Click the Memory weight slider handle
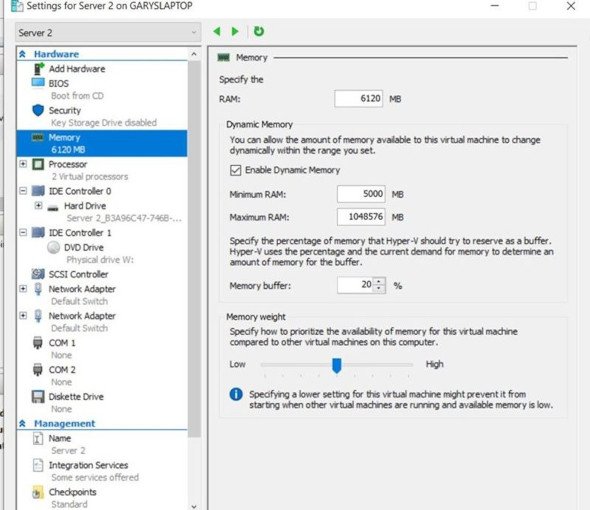 (337, 365)
